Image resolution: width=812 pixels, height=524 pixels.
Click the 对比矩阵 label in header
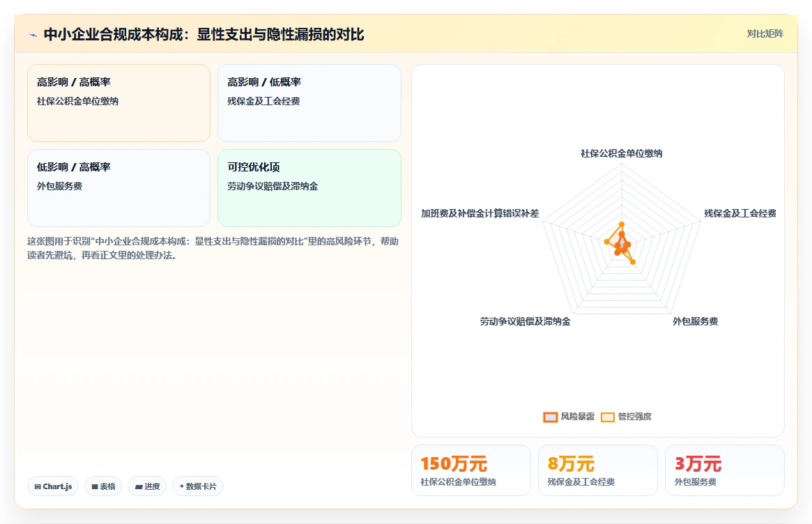pyautogui.click(x=765, y=33)
